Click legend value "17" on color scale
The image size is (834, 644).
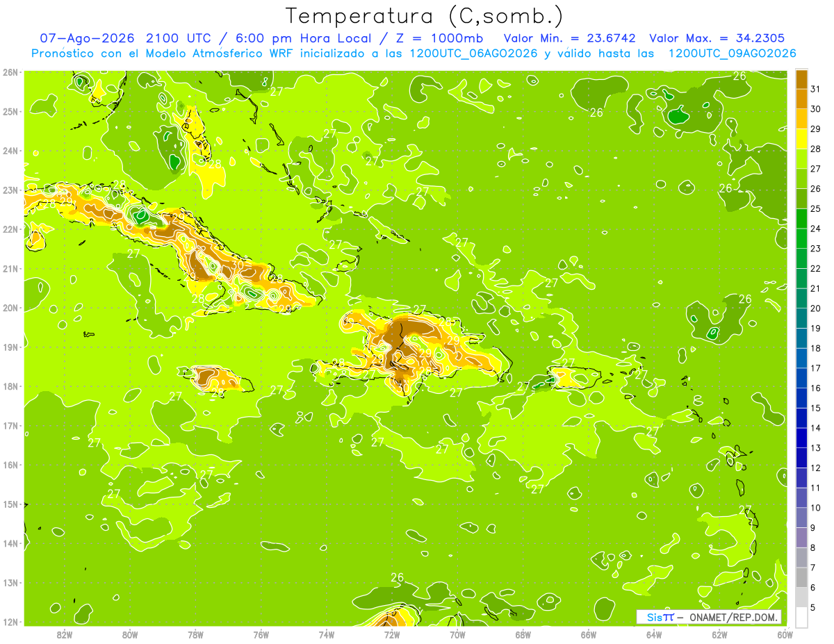(x=816, y=368)
